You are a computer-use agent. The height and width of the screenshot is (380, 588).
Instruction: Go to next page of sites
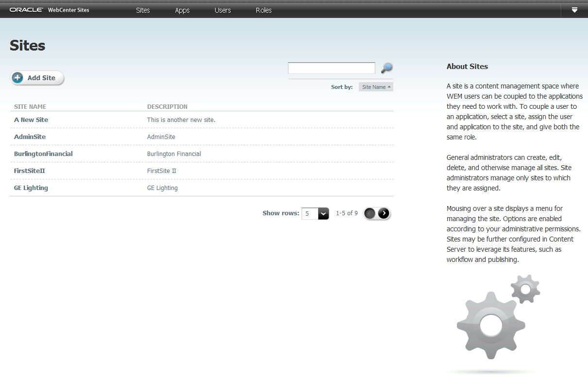coord(384,213)
